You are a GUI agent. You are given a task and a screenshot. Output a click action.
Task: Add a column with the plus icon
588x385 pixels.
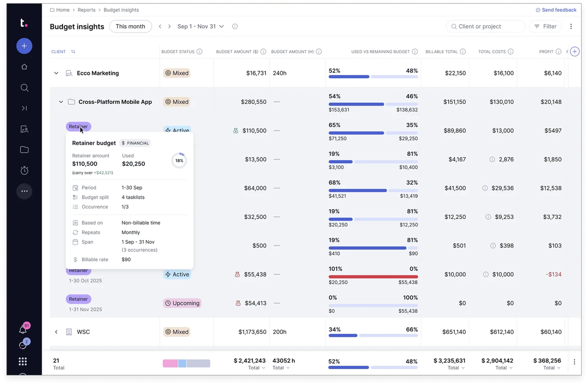tap(575, 52)
